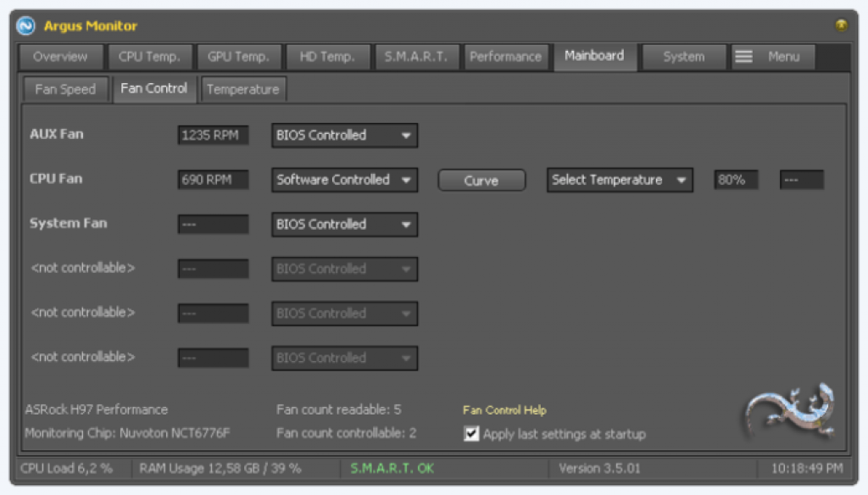The height and width of the screenshot is (495, 868).
Task: Click the 80% fan speed value
Action: tap(736, 180)
